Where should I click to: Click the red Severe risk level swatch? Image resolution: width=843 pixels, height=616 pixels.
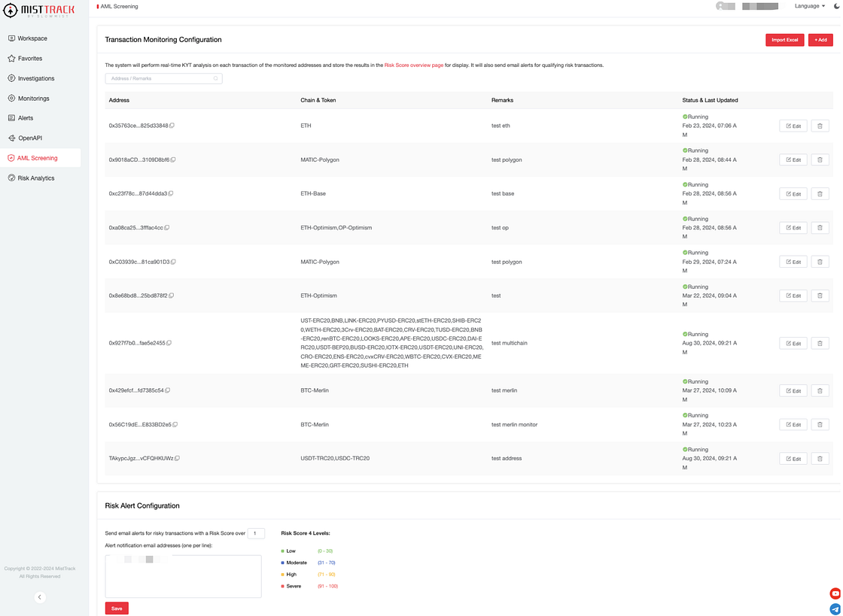(x=283, y=586)
